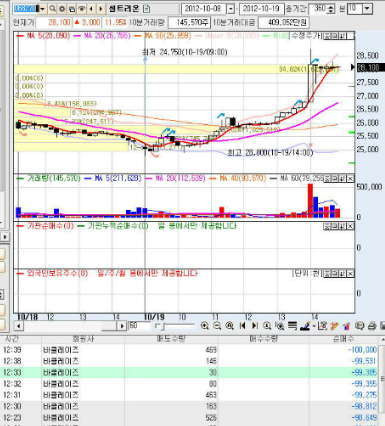Click the 외국인보유주수 legend label
The width and height of the screenshot is (385, 426).
pos(53,274)
